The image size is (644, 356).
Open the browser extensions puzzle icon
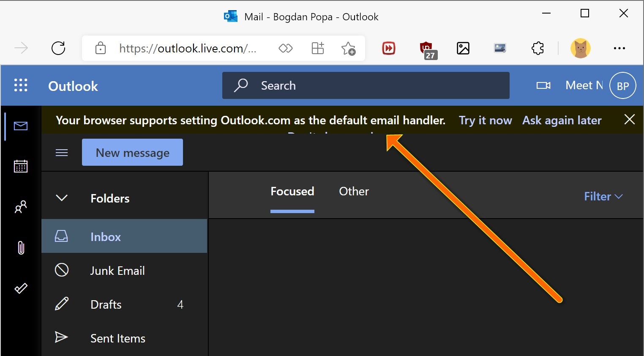point(538,48)
